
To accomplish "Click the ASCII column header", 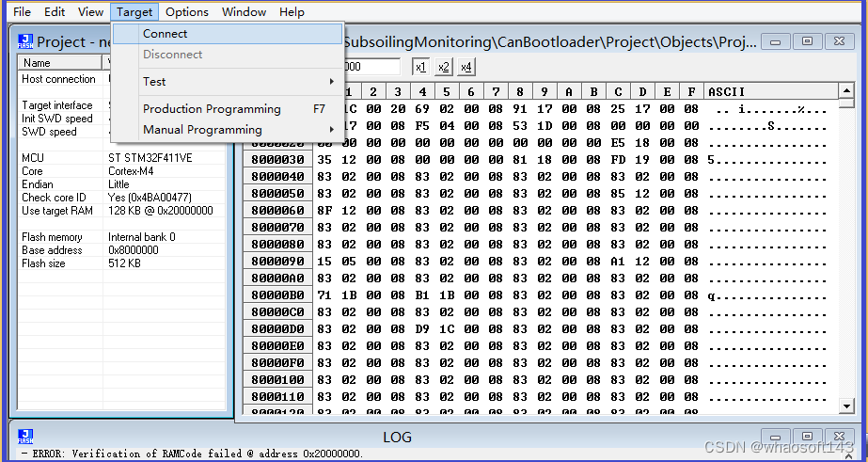I will pyautogui.click(x=772, y=91).
